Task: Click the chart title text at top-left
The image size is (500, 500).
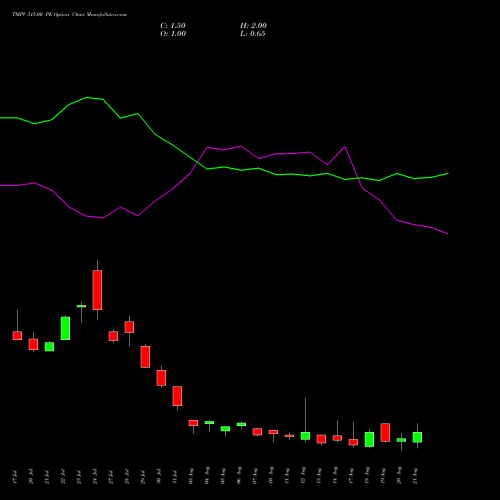Action: [x=69, y=14]
